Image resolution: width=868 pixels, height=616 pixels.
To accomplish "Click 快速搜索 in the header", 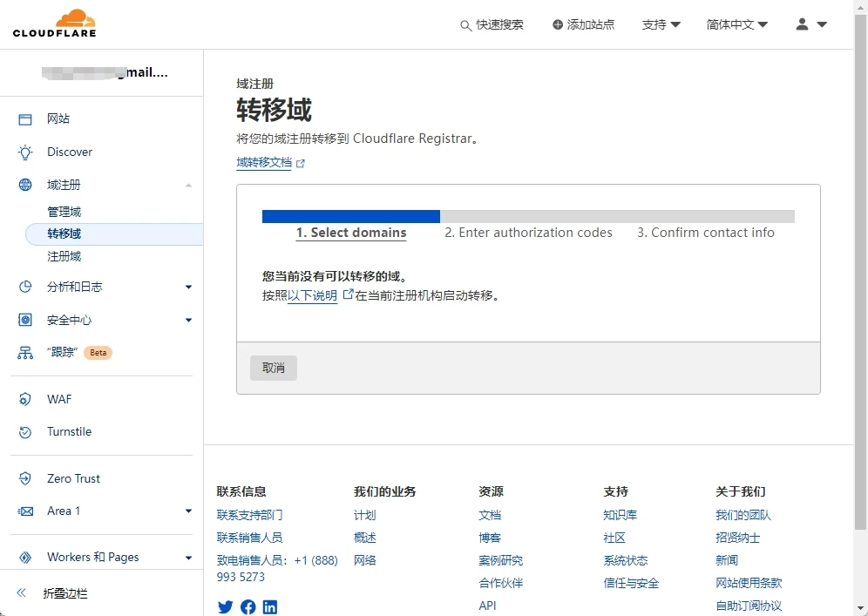I will [499, 24].
